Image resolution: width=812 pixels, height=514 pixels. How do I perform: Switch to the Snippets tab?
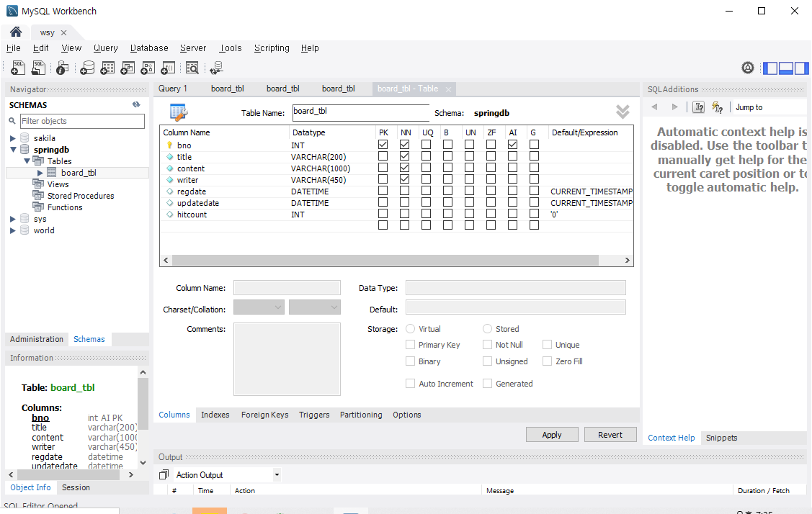click(x=721, y=438)
